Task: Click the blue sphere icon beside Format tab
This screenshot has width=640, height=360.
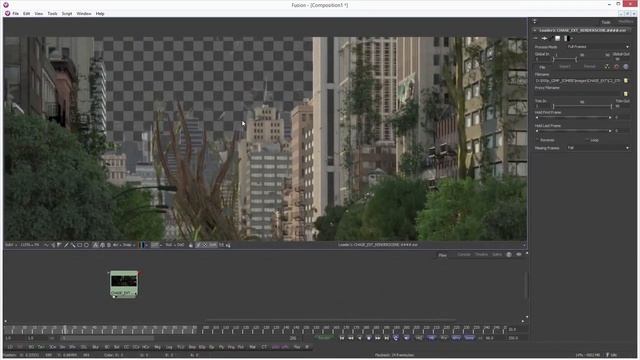Action: click(626, 67)
